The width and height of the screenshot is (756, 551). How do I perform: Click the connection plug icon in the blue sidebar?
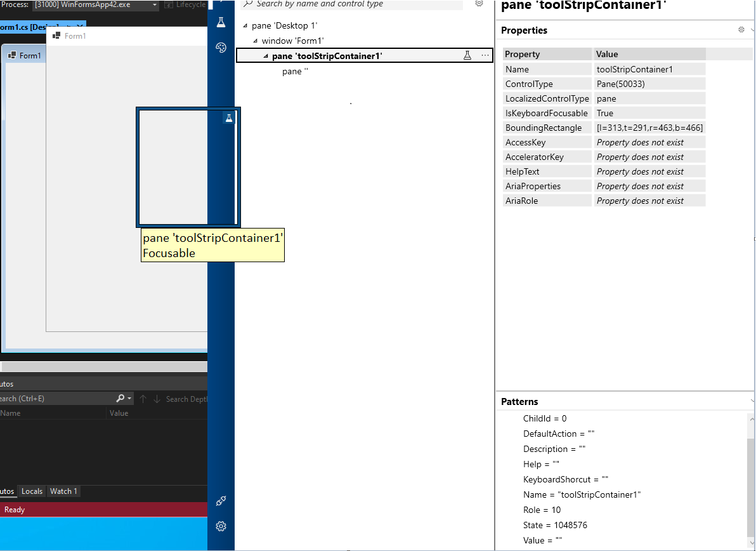[221, 501]
